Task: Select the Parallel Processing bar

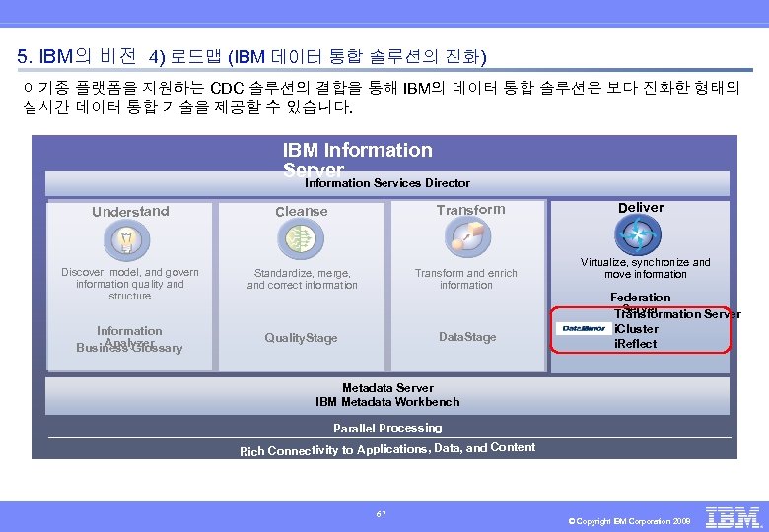Action: coord(387,429)
